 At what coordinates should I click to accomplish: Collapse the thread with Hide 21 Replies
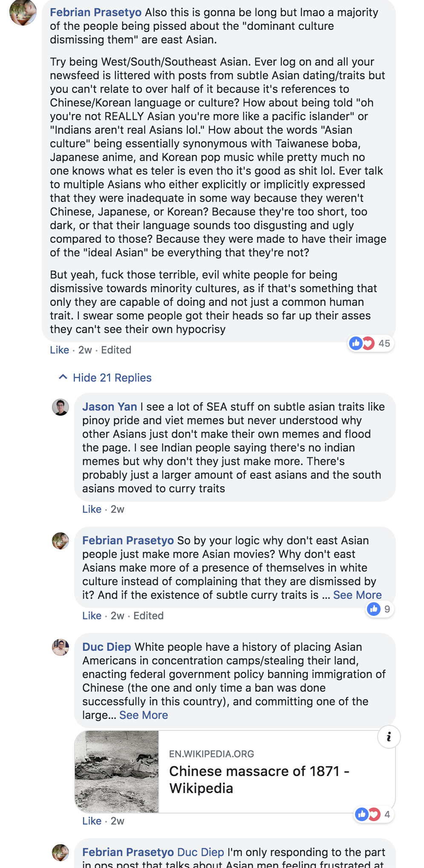105,378
